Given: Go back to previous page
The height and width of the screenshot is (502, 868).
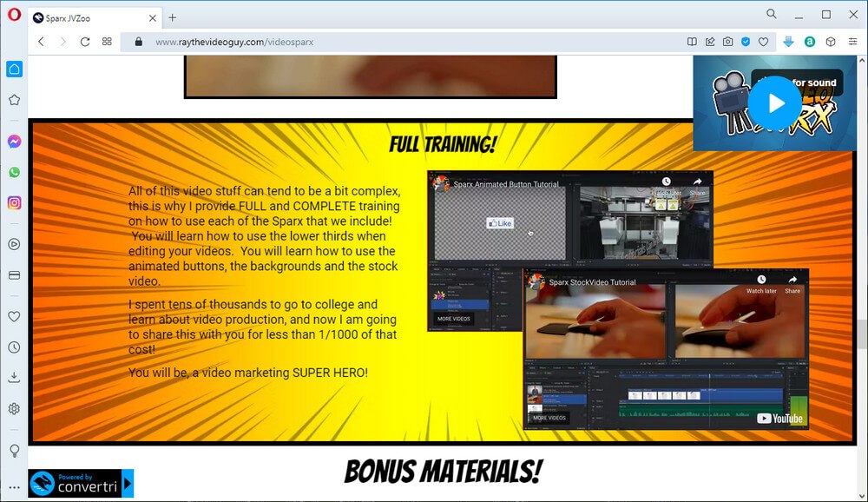Looking at the screenshot, I should pyautogui.click(x=41, y=42).
